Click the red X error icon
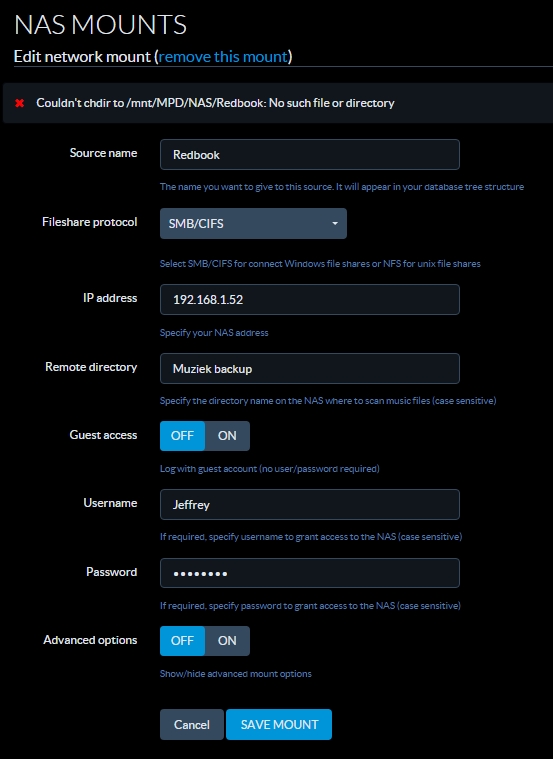The image size is (553, 759). [x=19, y=103]
